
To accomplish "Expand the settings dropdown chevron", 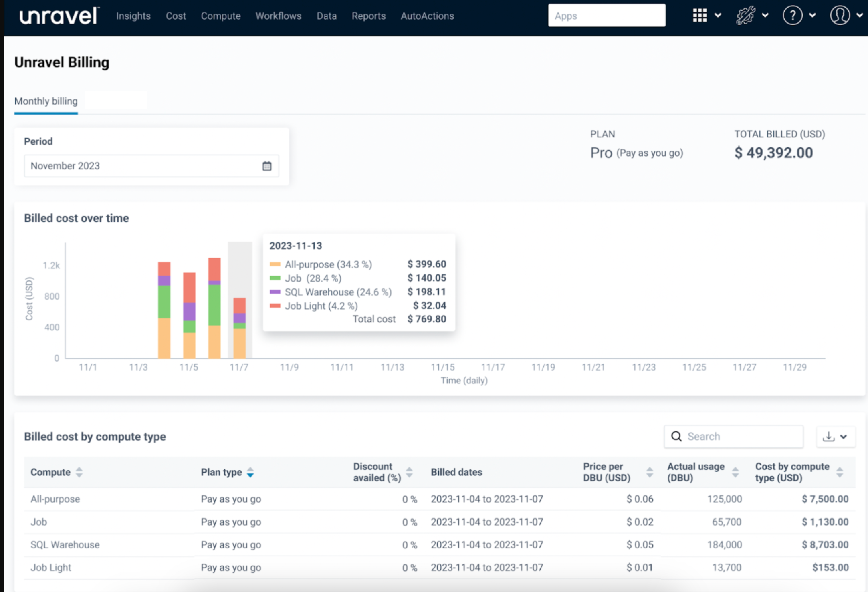I will tap(765, 16).
